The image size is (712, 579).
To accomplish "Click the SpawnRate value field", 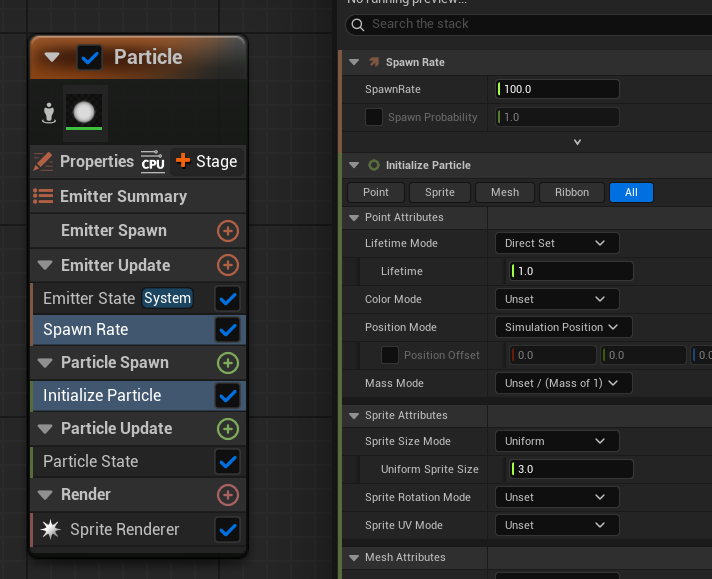I will [x=558, y=89].
